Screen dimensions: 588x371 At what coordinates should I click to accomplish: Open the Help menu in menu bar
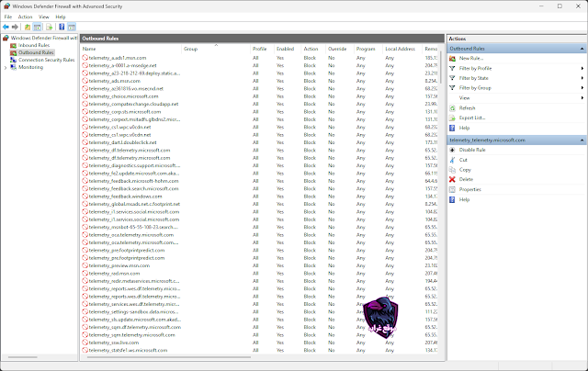[61, 17]
